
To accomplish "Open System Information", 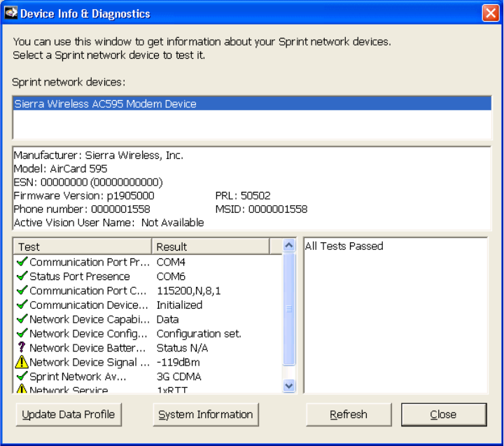I will pos(206,414).
